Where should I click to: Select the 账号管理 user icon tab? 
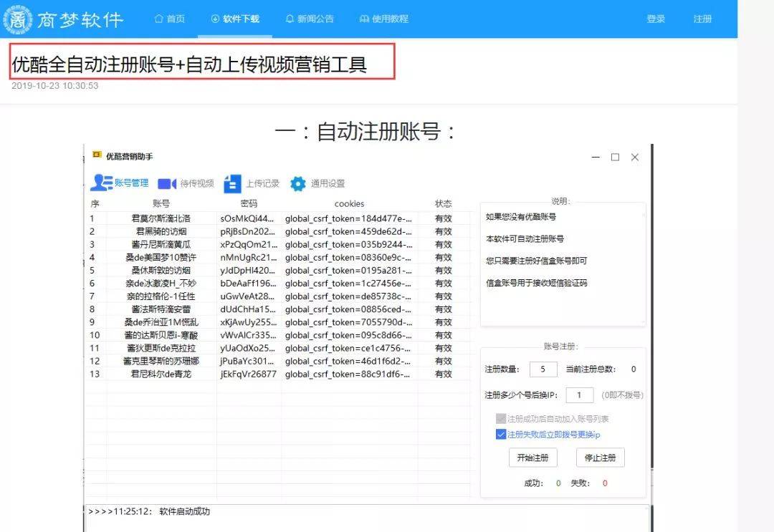[101, 183]
